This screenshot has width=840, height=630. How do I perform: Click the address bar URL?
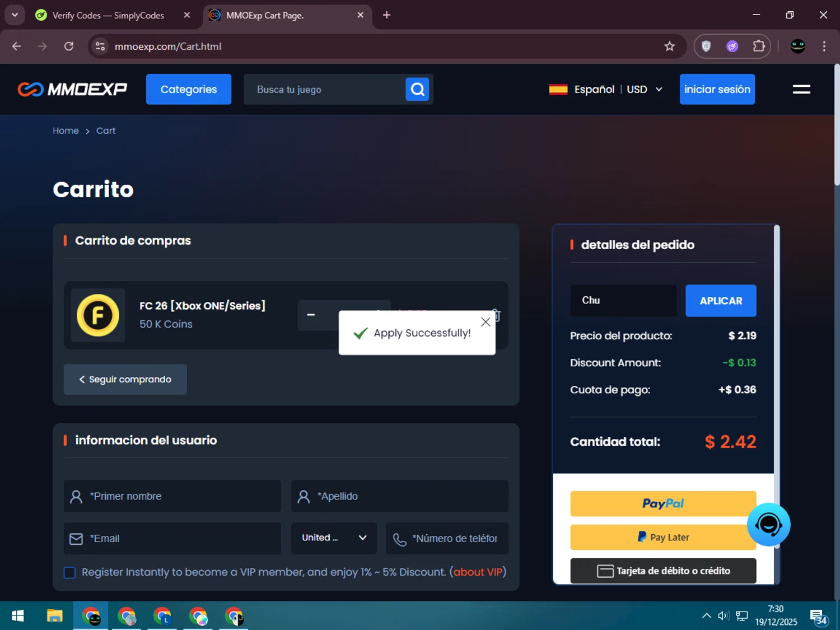point(168,46)
